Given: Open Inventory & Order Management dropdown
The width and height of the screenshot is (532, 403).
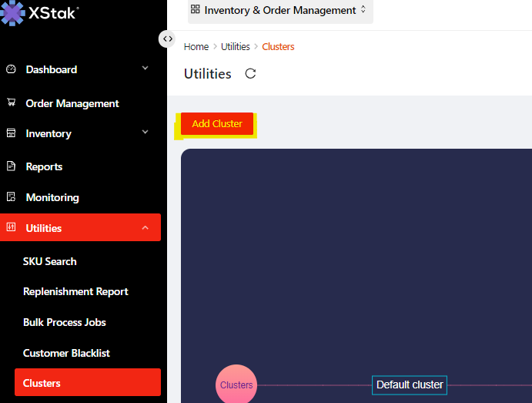Looking at the screenshot, I should point(280,11).
